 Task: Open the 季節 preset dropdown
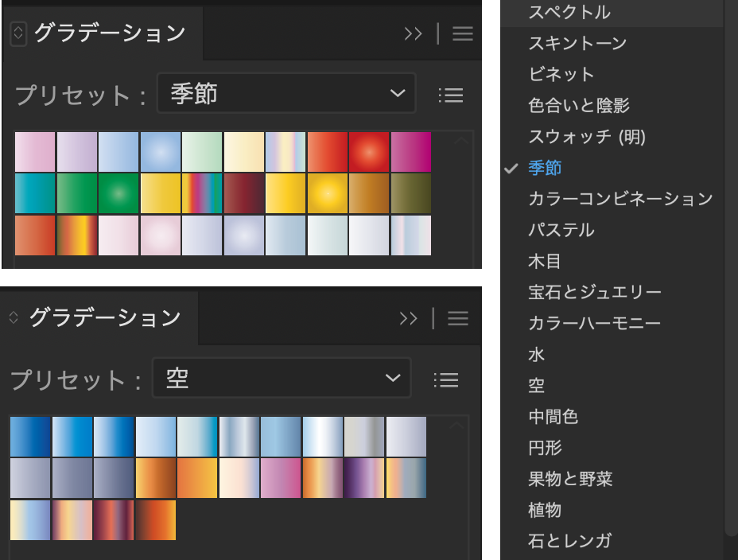click(286, 94)
